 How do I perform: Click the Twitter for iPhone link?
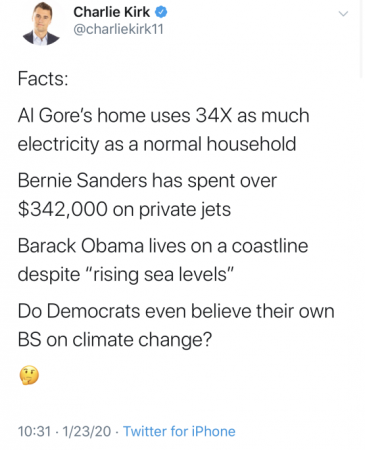point(179,431)
